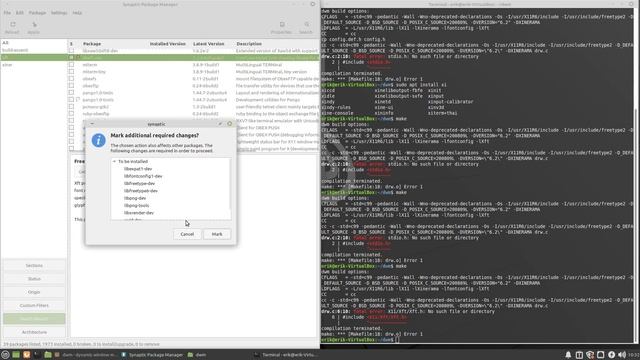Sort by the Installed Version column header
640x360 pixels.
click(x=168, y=44)
